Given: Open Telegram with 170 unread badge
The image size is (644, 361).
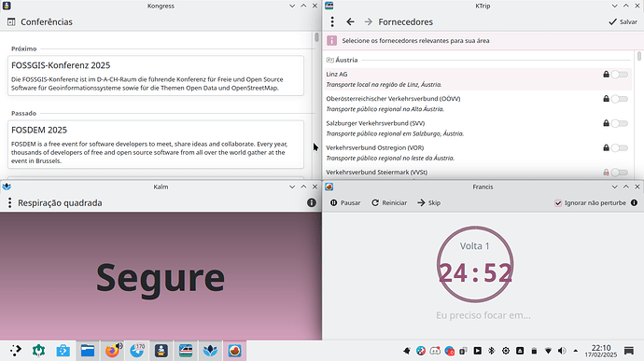Looking at the screenshot, I should 137,351.
